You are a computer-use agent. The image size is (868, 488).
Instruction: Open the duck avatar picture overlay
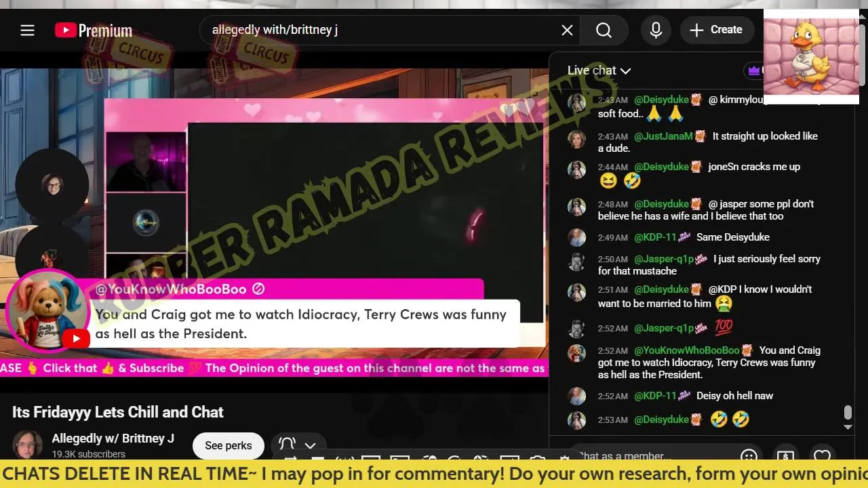tap(811, 57)
